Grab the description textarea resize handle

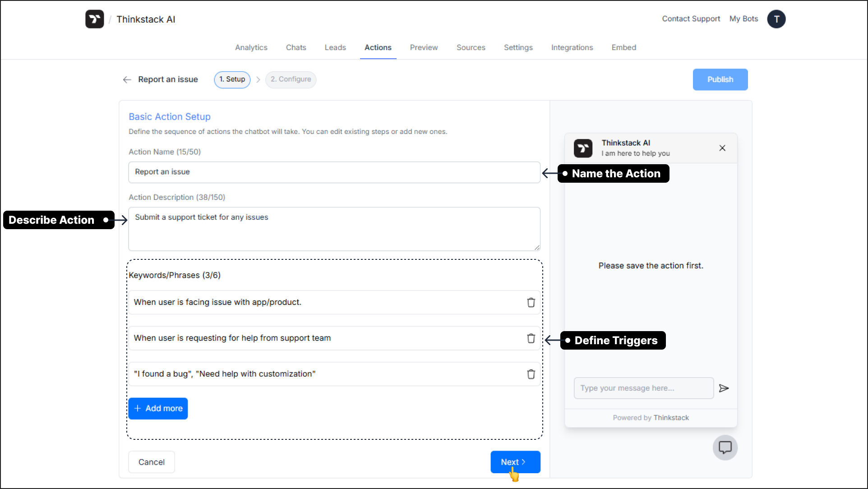tap(536, 247)
